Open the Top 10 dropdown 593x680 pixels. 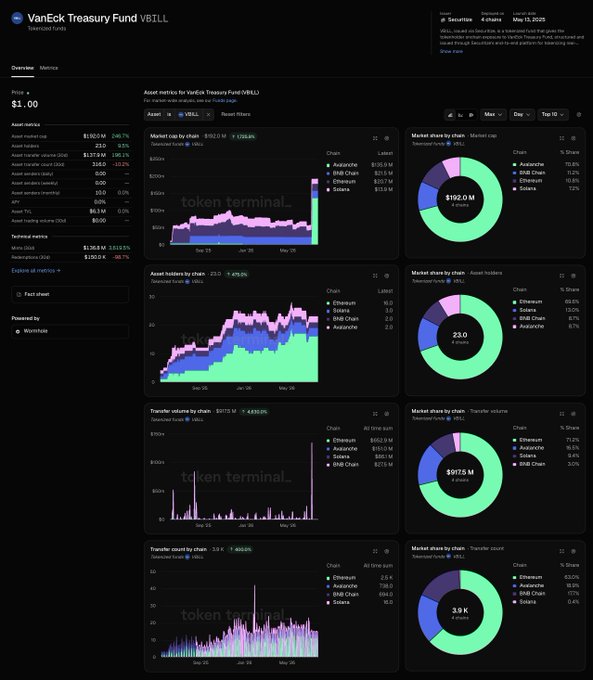pyautogui.click(x=552, y=114)
